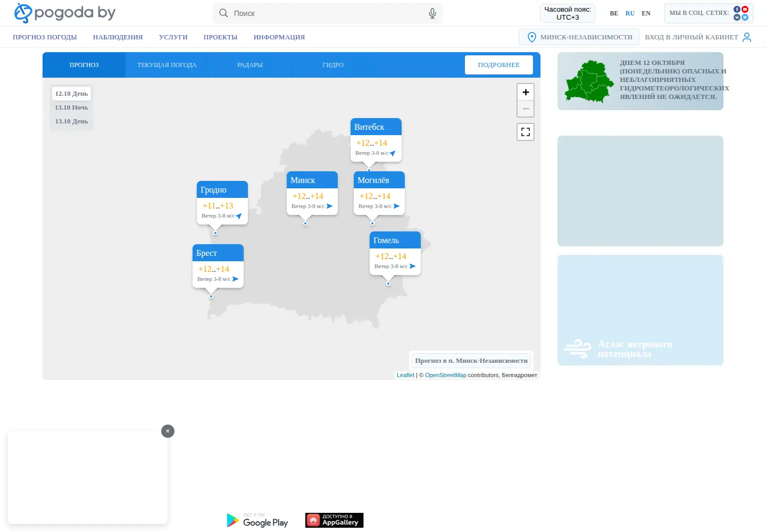Screen dimensions: 766x532
Task: Open the Проекты menu
Action: pyautogui.click(x=220, y=37)
